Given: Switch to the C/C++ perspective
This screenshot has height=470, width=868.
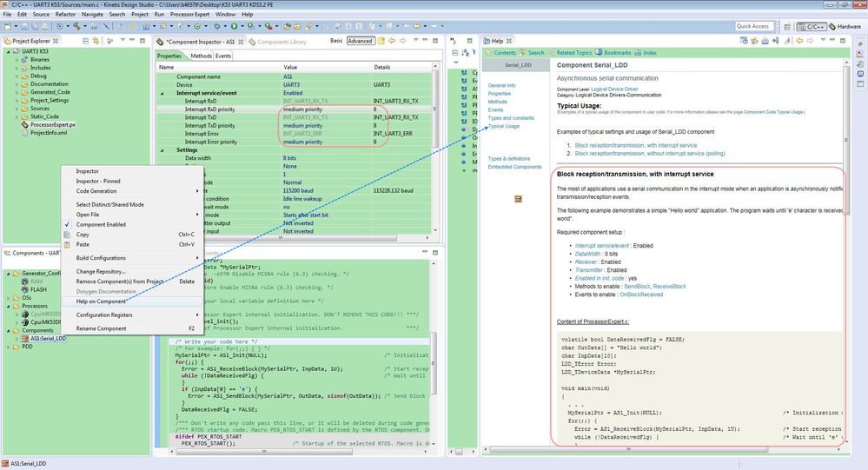Looking at the screenshot, I should click(812, 26).
